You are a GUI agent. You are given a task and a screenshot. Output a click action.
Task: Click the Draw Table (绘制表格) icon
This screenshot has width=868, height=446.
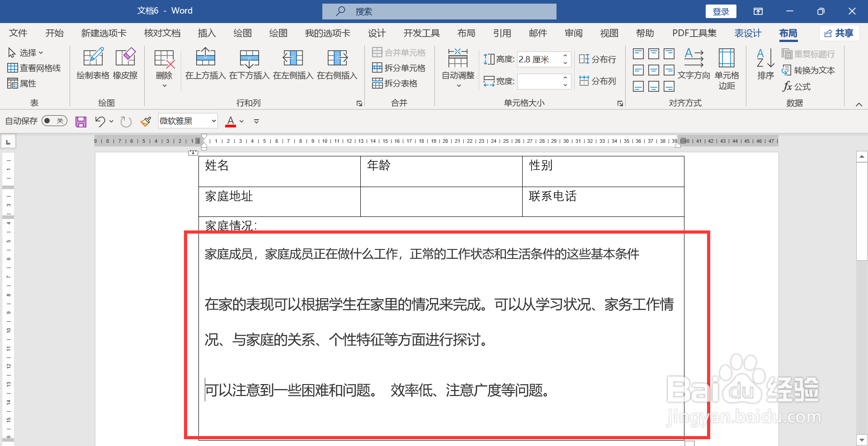[93, 64]
